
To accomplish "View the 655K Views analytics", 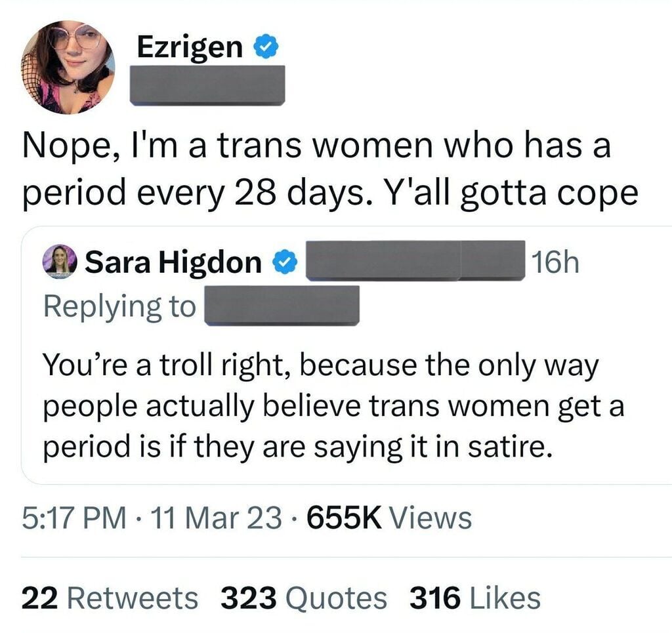I will pyautogui.click(x=388, y=518).
